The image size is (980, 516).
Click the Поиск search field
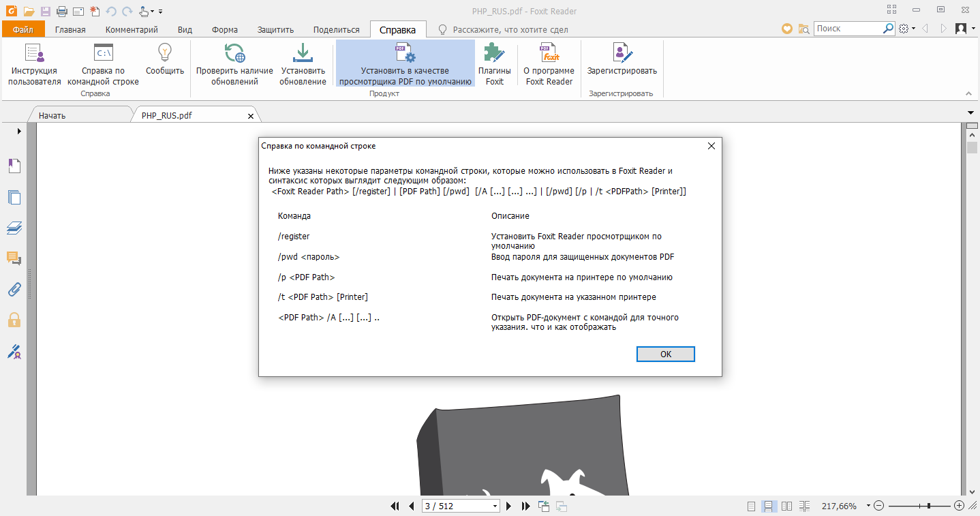coord(848,29)
